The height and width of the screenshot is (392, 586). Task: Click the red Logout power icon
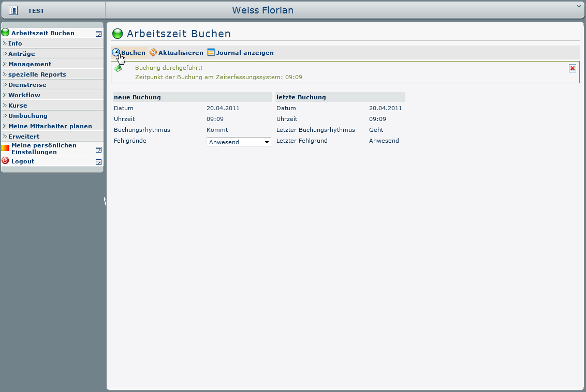coord(5,161)
